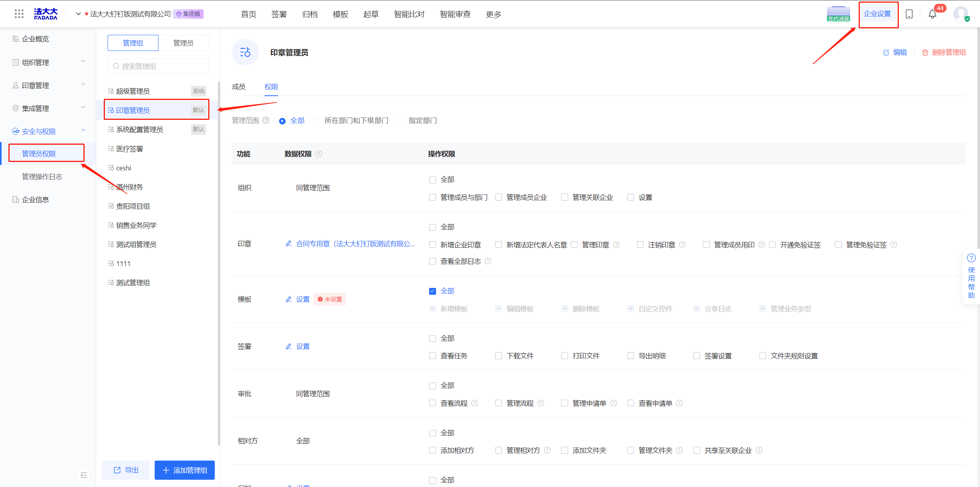Viewport: 980px width, 487px height.
Task: Open 企业信息 sidebar item
Action: pos(35,199)
